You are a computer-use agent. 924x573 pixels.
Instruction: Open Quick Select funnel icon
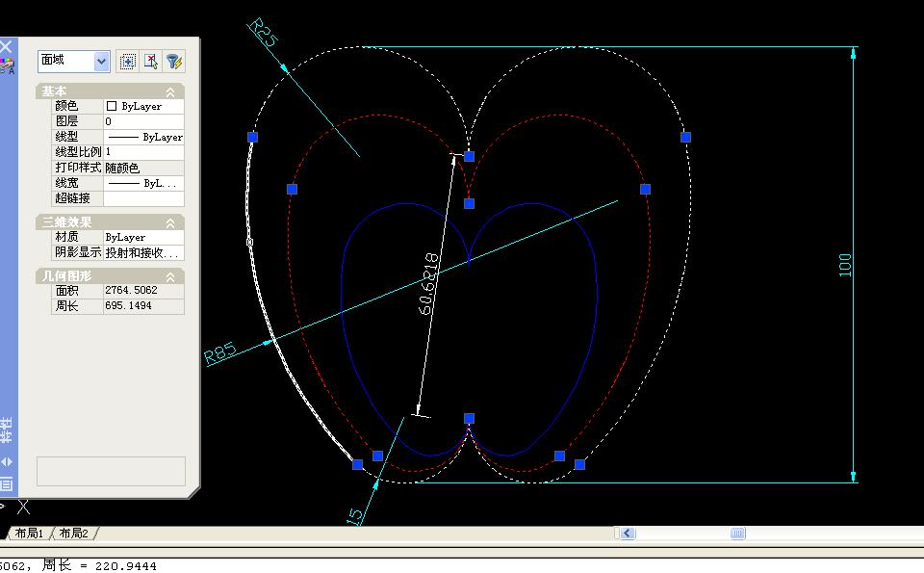point(174,62)
